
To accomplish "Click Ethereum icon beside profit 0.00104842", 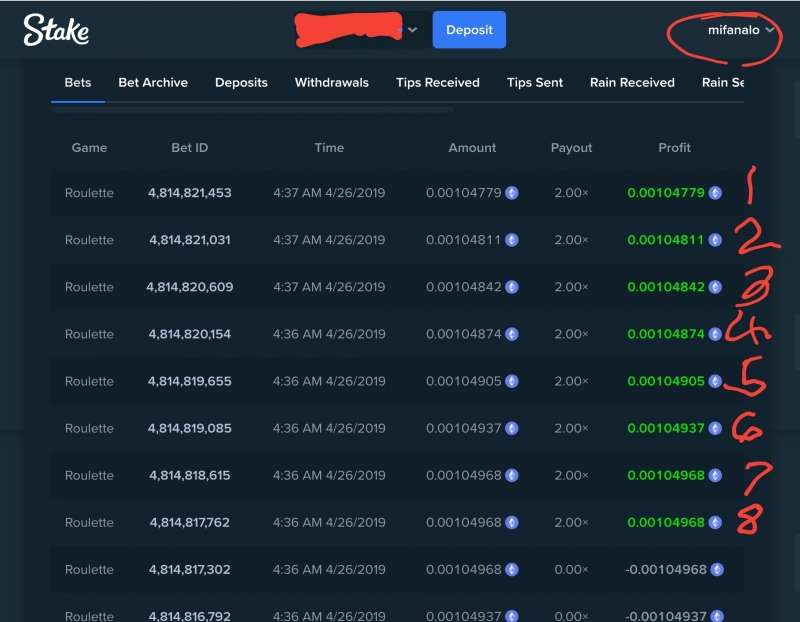I will click(715, 287).
